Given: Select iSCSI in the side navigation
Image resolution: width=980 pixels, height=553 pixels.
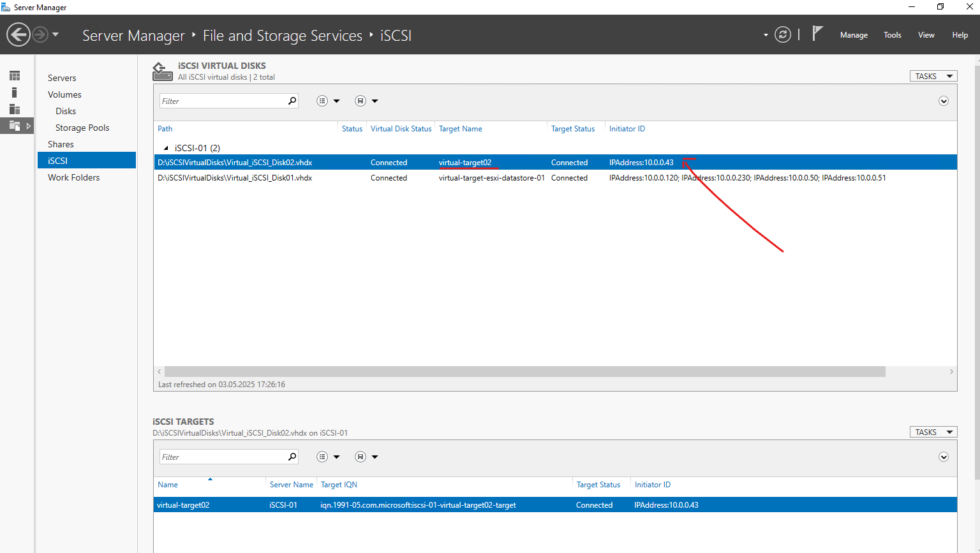Looking at the screenshot, I should 87,161.
